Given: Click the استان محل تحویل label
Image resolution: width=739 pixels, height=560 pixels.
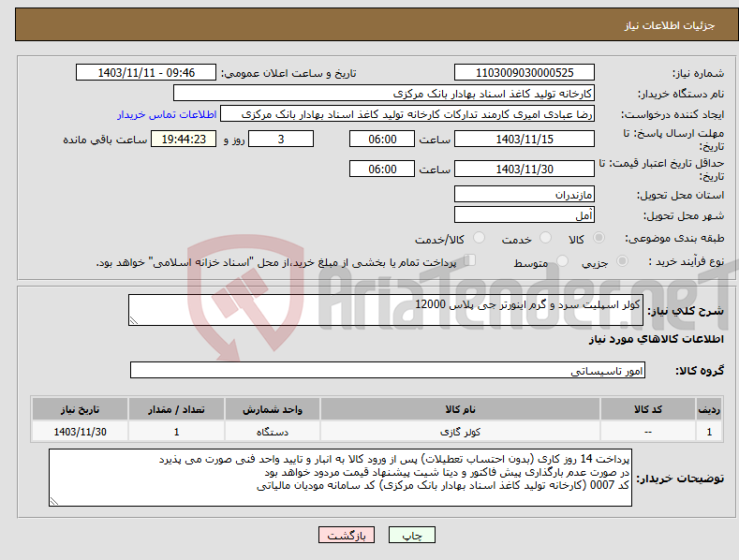Looking at the screenshot, I should pyautogui.click(x=681, y=195).
